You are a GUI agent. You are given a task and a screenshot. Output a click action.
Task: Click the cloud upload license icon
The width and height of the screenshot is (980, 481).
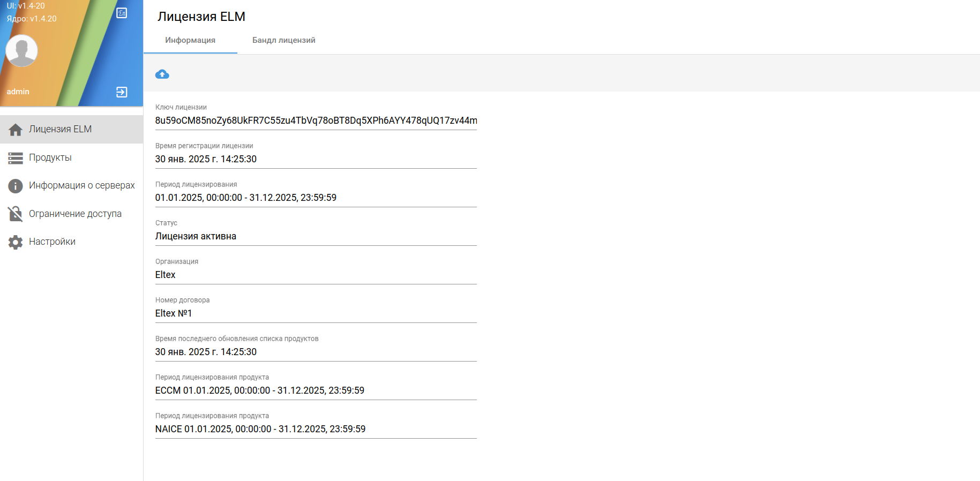click(x=162, y=74)
